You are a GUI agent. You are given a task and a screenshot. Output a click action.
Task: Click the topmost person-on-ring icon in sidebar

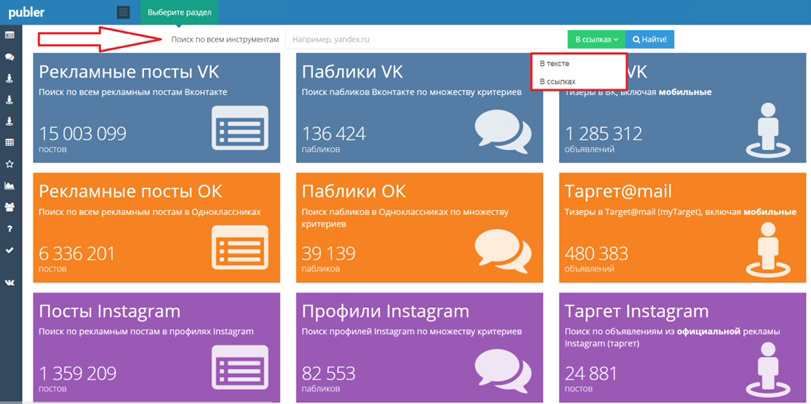click(x=9, y=78)
